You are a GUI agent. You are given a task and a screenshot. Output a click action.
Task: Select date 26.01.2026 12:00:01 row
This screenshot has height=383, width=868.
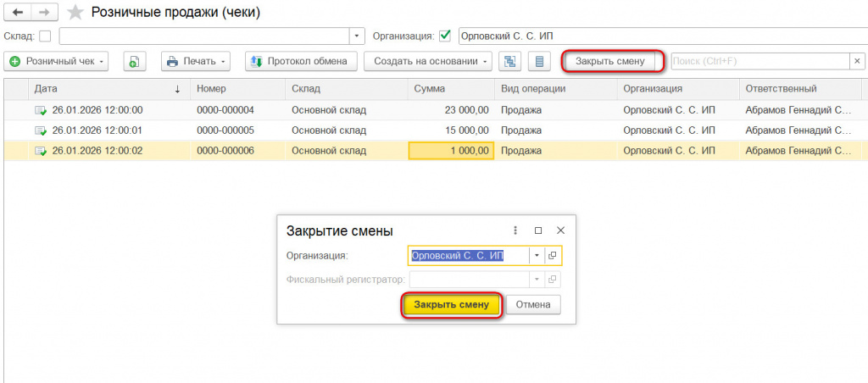[97, 130]
